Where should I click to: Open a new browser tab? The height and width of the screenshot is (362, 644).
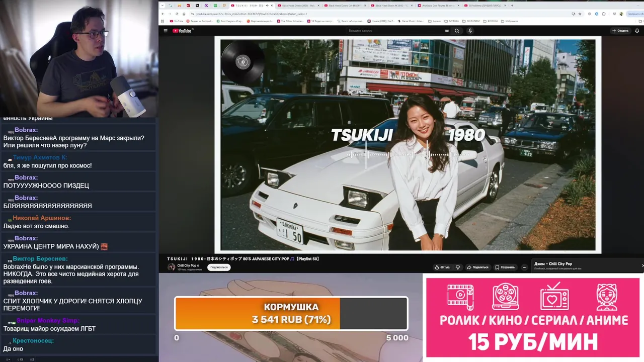[x=512, y=6]
